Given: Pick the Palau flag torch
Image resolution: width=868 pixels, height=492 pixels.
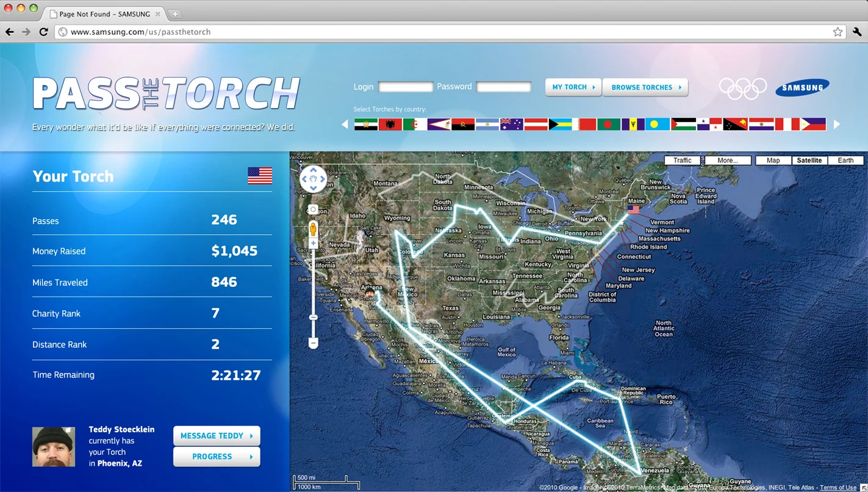Looking at the screenshot, I should click(657, 125).
